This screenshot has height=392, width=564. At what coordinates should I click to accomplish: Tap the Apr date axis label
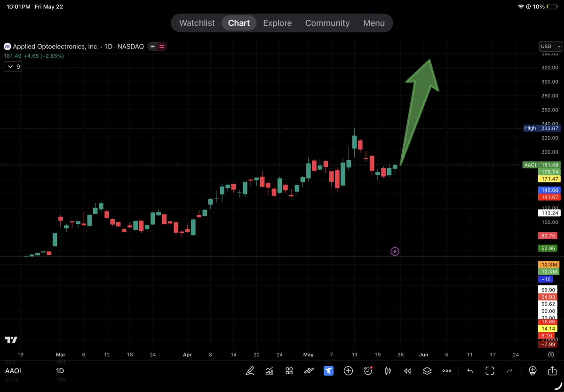pyautogui.click(x=187, y=354)
